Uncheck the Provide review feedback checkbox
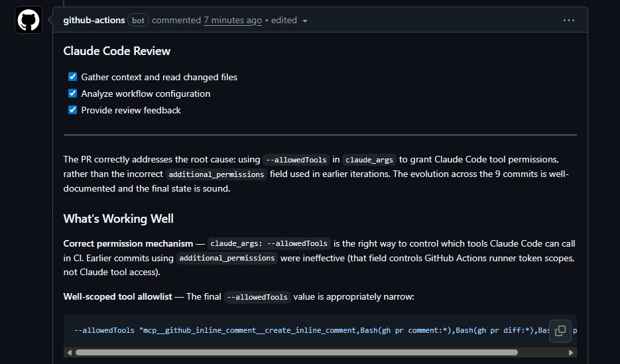Image resolution: width=620 pixels, height=364 pixels. 73,110
